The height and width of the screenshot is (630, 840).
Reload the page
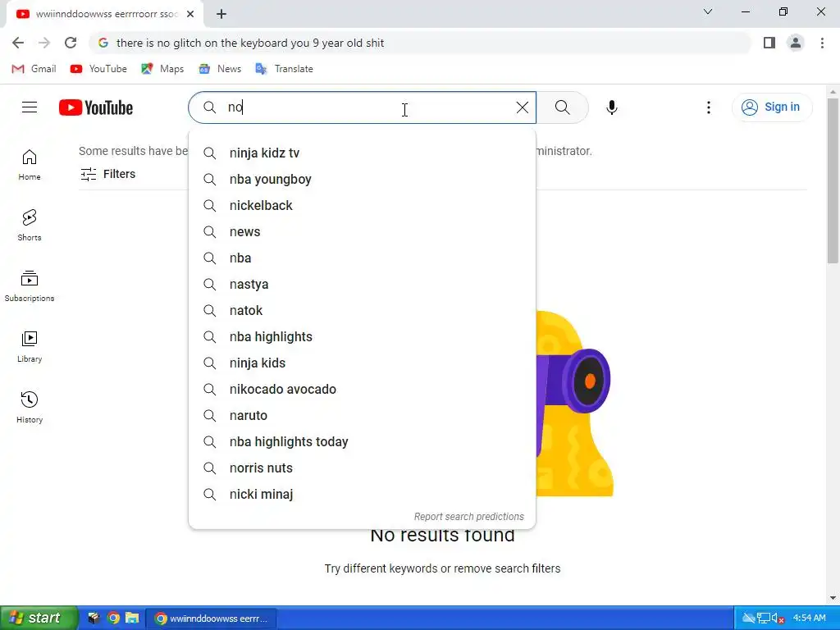tap(71, 43)
